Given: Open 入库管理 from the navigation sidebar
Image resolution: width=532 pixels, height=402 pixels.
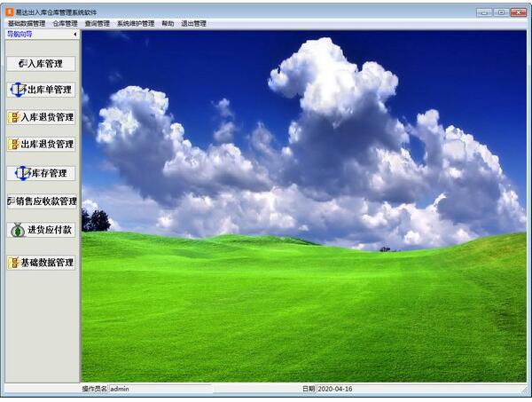Looking at the screenshot, I should click(41, 64).
